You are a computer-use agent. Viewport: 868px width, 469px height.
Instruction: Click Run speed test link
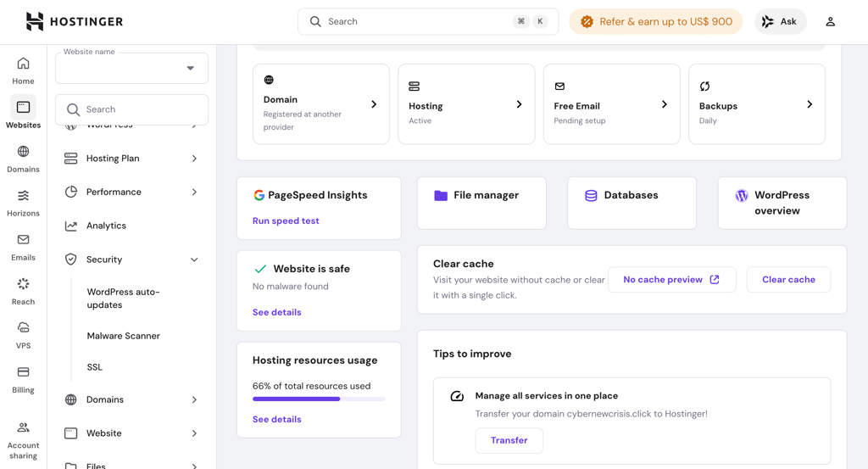(286, 221)
